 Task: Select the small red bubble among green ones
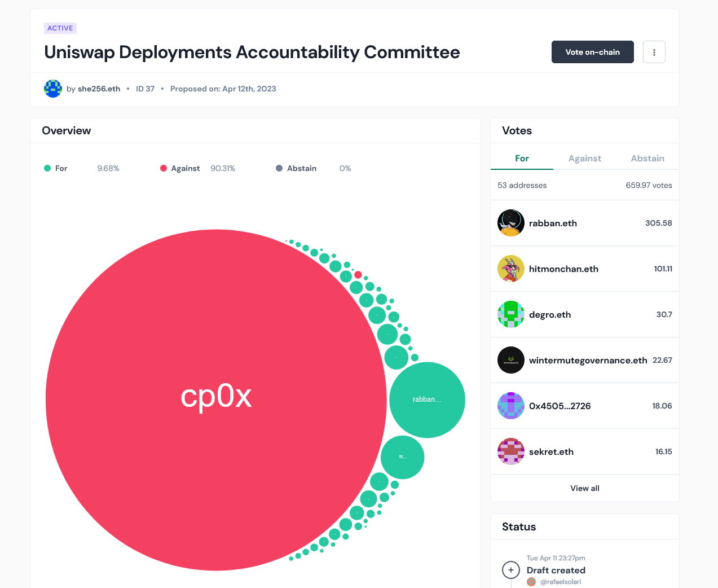[x=358, y=275]
